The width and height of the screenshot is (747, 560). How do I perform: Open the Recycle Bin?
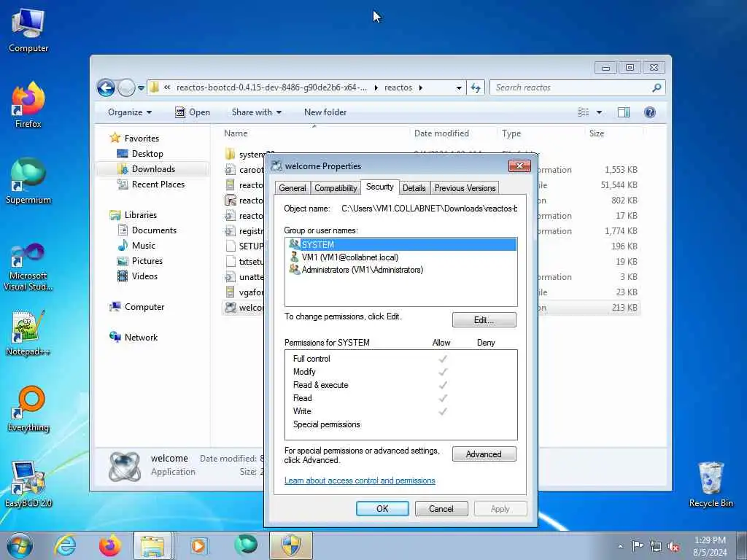(711, 484)
